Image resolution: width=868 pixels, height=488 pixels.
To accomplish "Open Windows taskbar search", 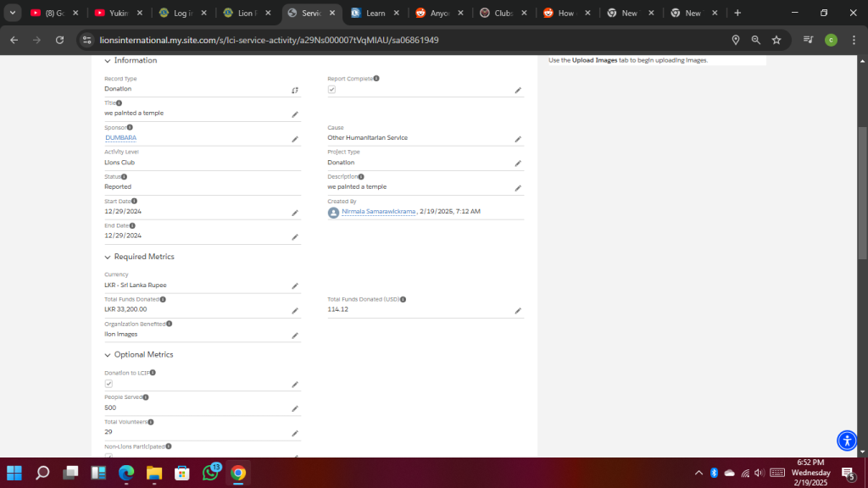I will point(42,473).
